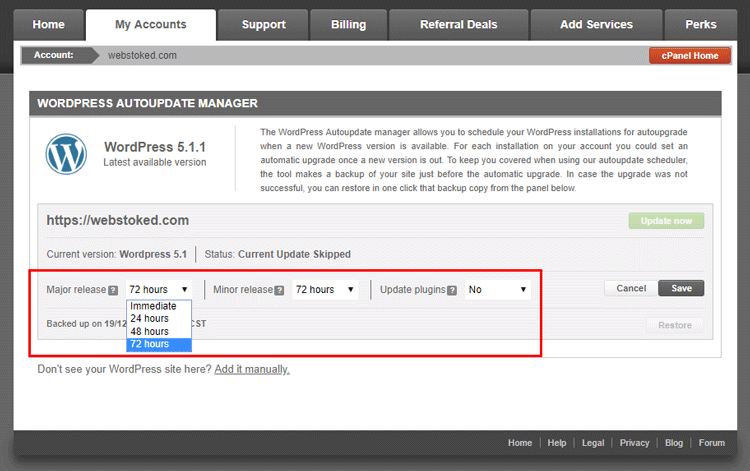Click the Current Update Skipped status text
This screenshot has height=471, width=750.
(x=294, y=254)
